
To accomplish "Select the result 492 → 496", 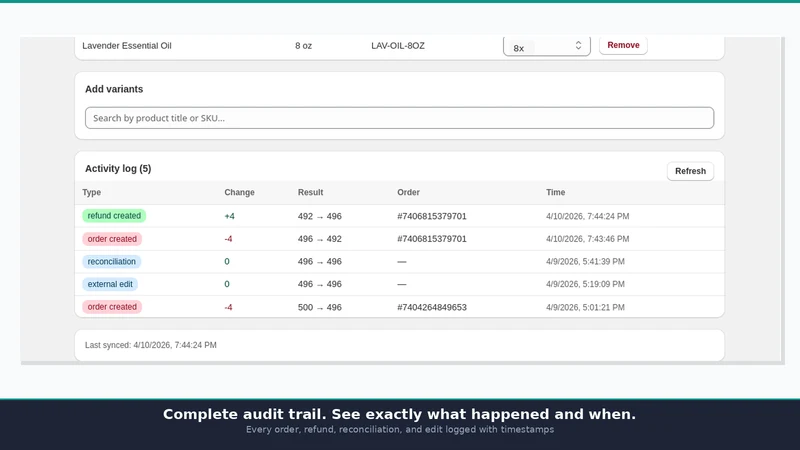I will click(x=320, y=216).
